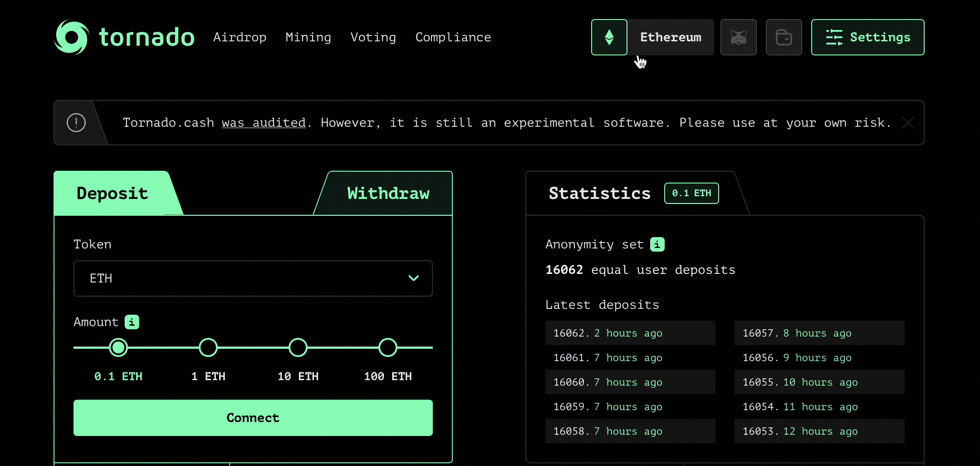Image resolution: width=980 pixels, height=466 pixels.
Task: Click the Amount info icon
Action: click(x=132, y=322)
